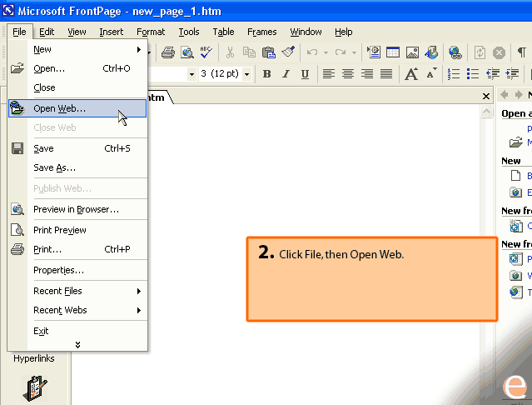Toggle Underline formatting button
The width and height of the screenshot is (532, 405).
click(305, 73)
